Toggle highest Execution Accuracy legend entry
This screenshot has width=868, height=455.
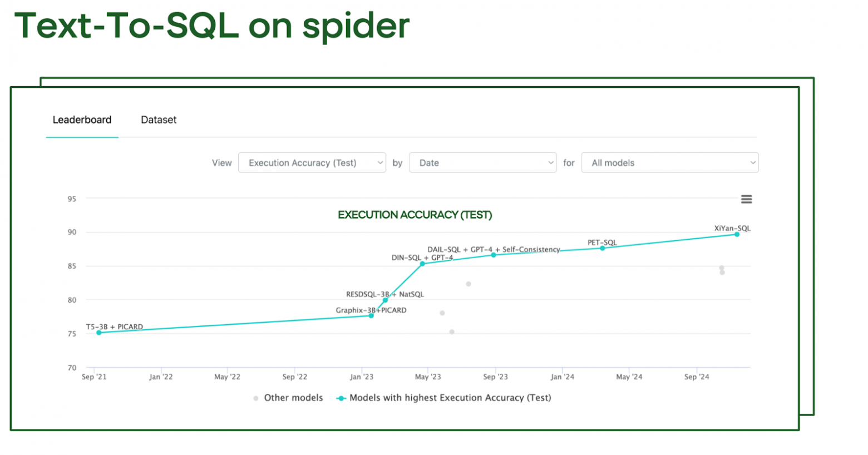pyautogui.click(x=450, y=398)
